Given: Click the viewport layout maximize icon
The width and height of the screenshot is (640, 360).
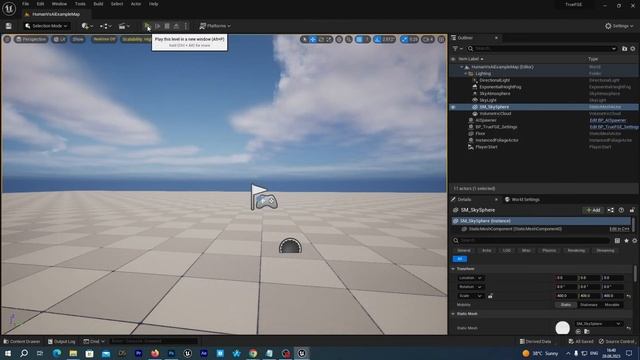Looking at the screenshot, I should [x=441, y=39].
